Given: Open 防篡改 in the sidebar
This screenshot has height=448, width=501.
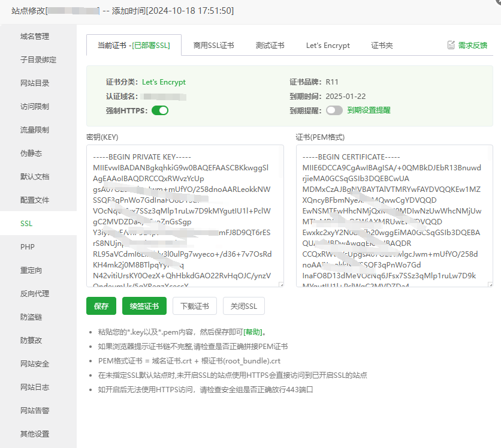Looking at the screenshot, I should pos(31,340).
